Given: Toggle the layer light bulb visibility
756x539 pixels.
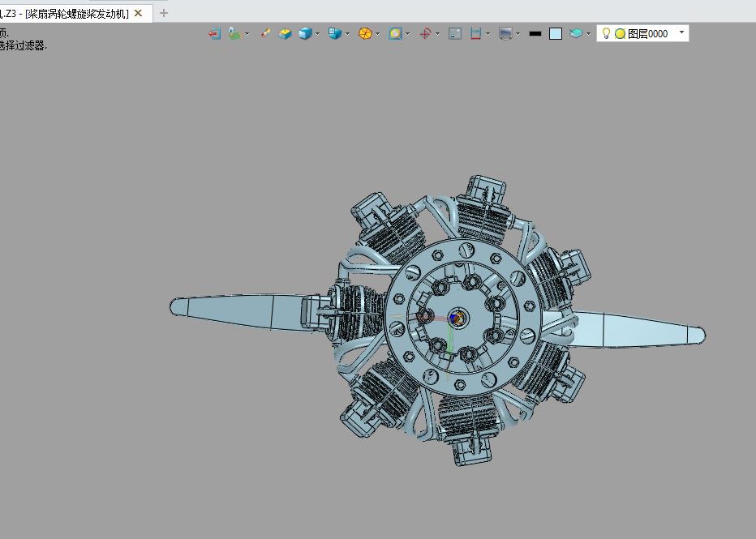Looking at the screenshot, I should tap(607, 33).
